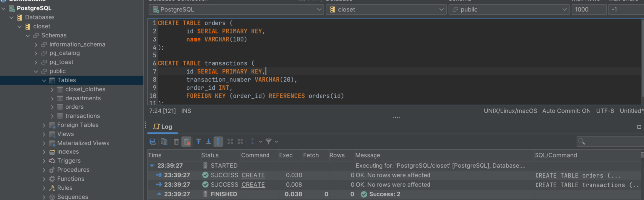Click the editor/log panel splitter handle dots
The height and width of the screenshot is (200, 644).
pyautogui.click(x=396, y=117)
